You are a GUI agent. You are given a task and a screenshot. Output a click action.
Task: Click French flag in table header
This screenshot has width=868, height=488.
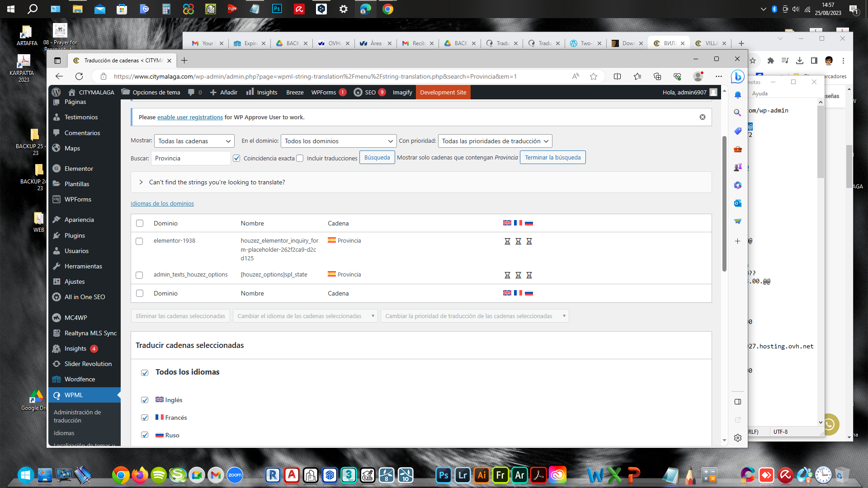518,223
